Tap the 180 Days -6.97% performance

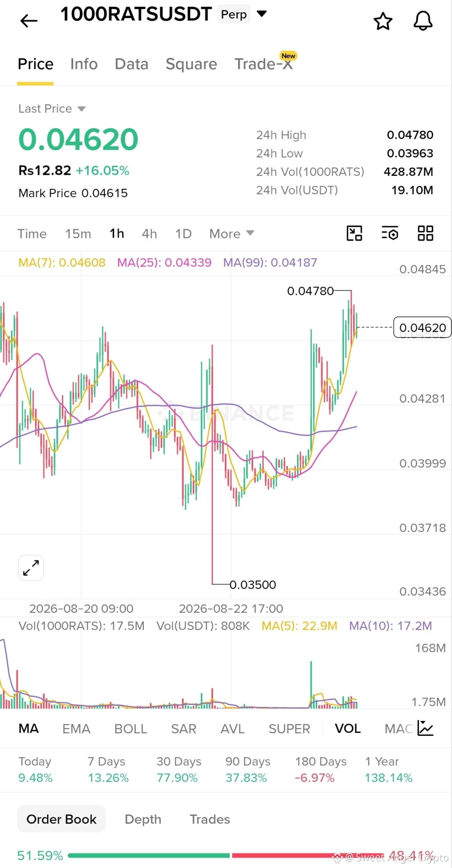point(321,769)
